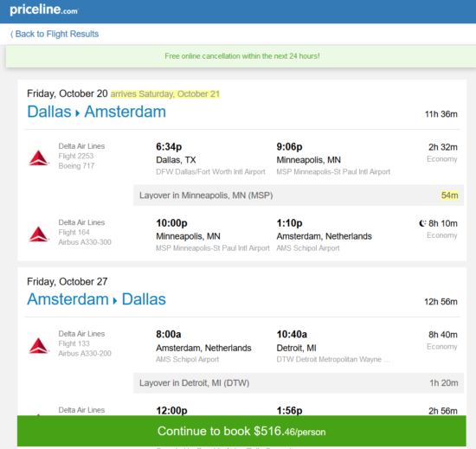476x449 pixels.
Task: Go back to Flight Results
Action: (55, 34)
